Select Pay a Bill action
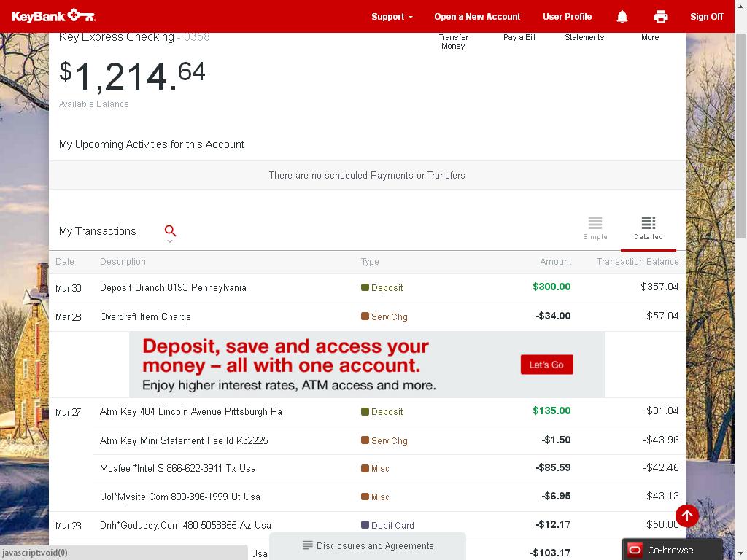747x560 pixels. (x=519, y=37)
